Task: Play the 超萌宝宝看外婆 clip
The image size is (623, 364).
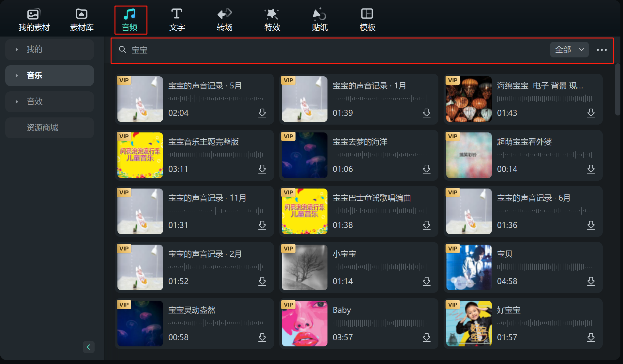Action: [x=469, y=155]
